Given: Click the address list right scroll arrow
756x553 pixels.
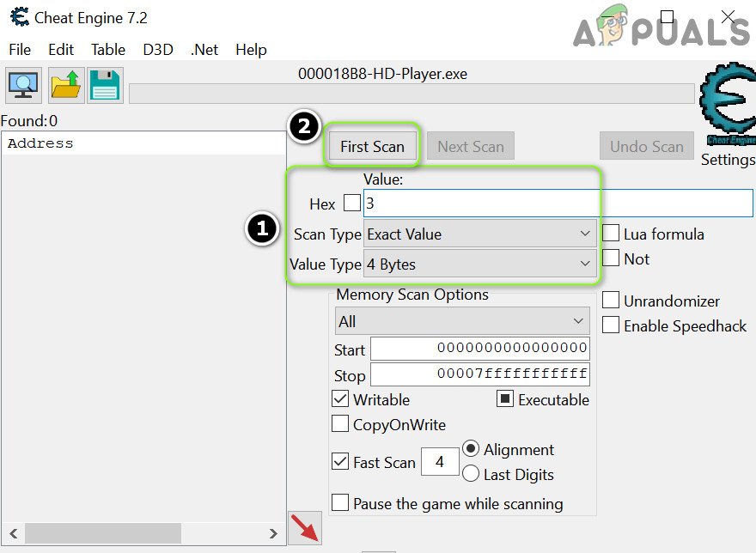Looking at the screenshot, I should [x=273, y=533].
